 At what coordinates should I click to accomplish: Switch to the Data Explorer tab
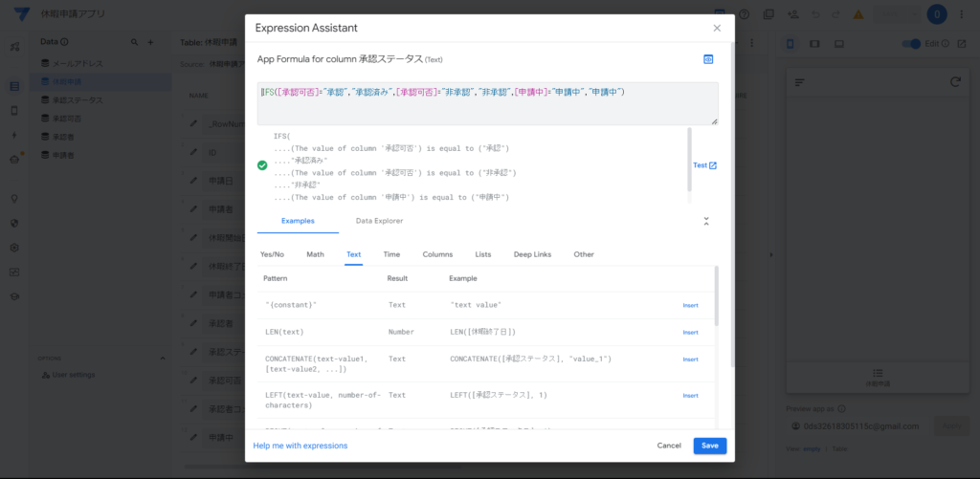point(379,221)
